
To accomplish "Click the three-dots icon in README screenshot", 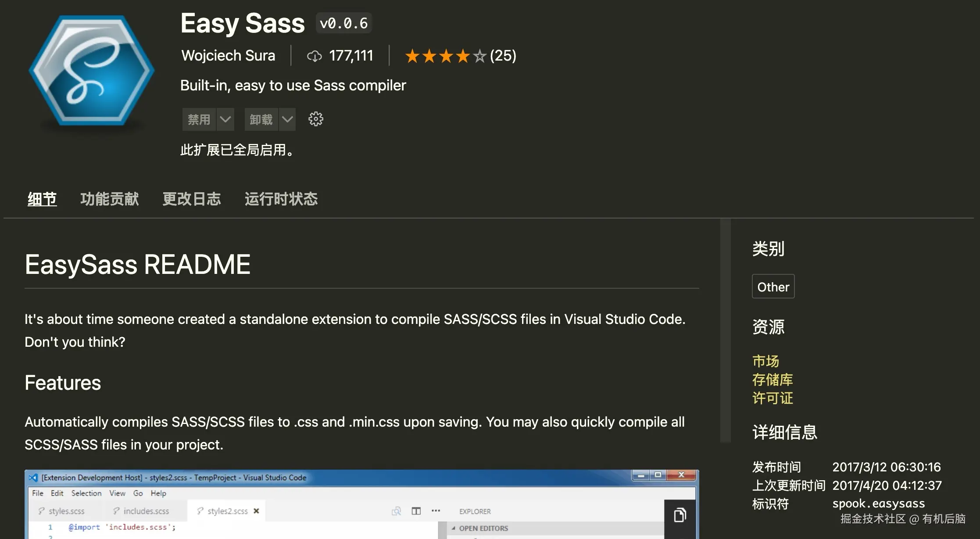I will point(436,511).
